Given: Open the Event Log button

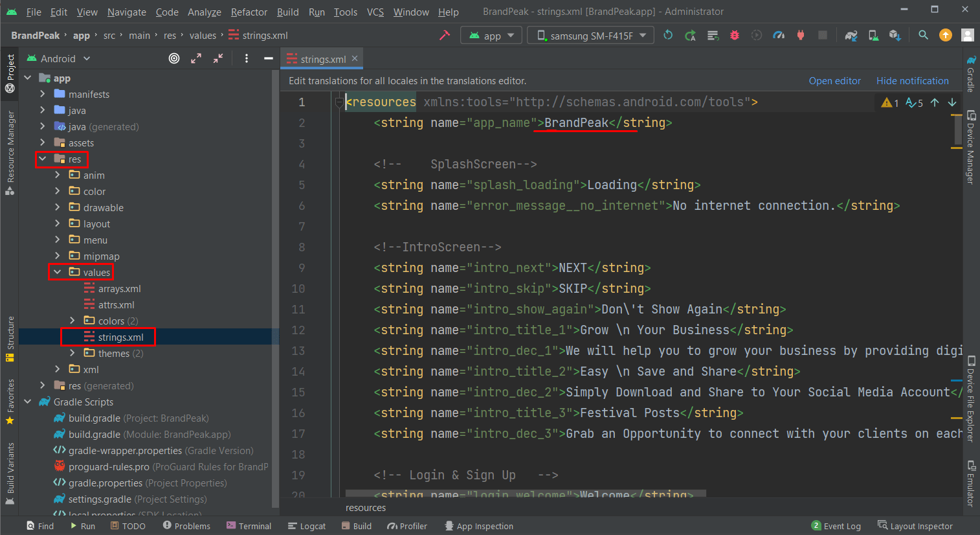Looking at the screenshot, I should [836, 526].
